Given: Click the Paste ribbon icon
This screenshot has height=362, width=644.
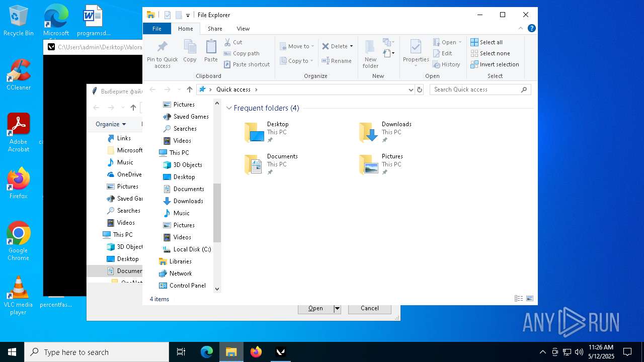Looking at the screenshot, I should (211, 51).
